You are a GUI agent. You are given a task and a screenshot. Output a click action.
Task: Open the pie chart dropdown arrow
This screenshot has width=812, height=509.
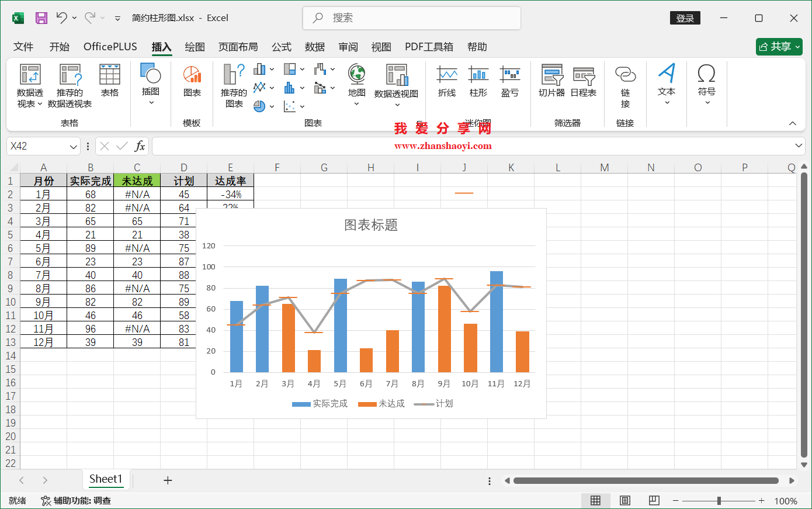tap(270, 106)
